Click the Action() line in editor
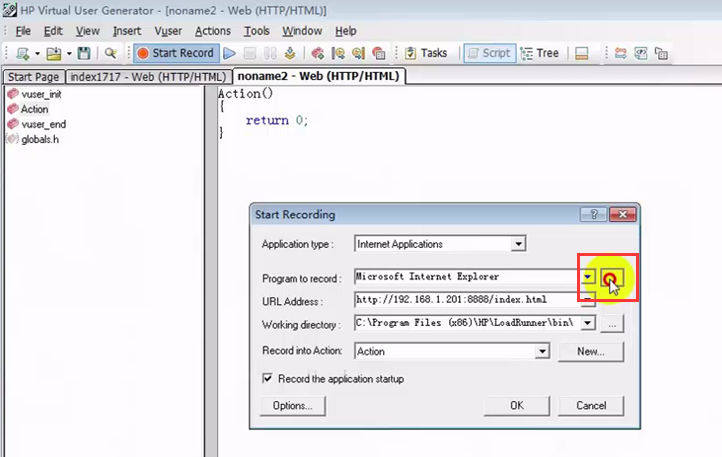This screenshot has height=457, width=722. tap(245, 94)
